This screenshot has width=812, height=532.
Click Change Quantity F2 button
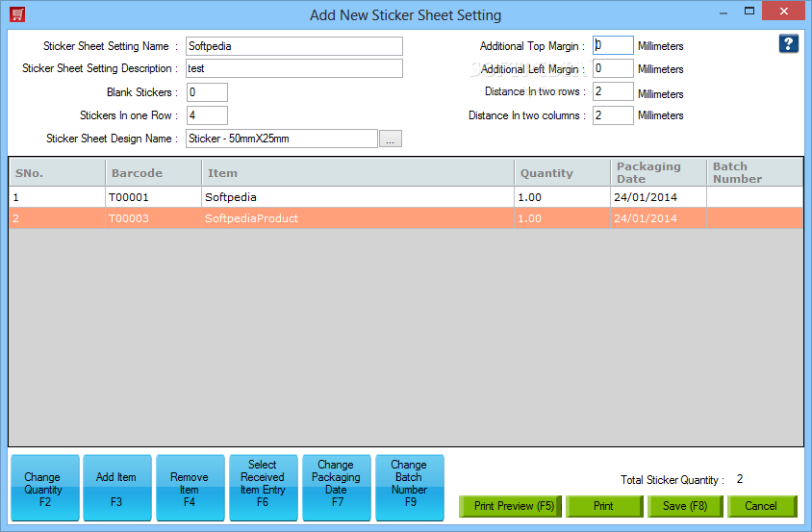coord(45,488)
